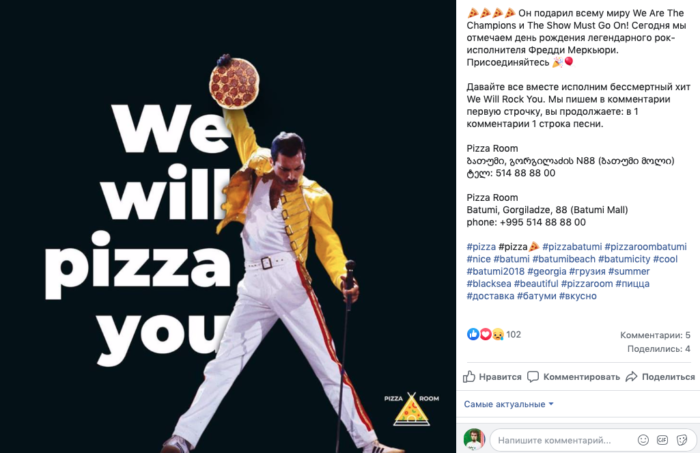Open the GIF picker in comment box
Screen dimensions: 700x453
(662, 440)
